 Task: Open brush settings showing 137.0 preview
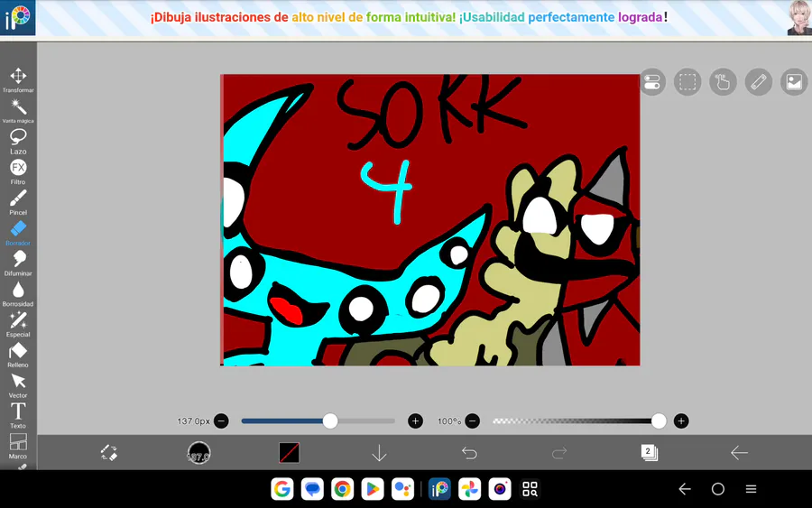click(198, 453)
